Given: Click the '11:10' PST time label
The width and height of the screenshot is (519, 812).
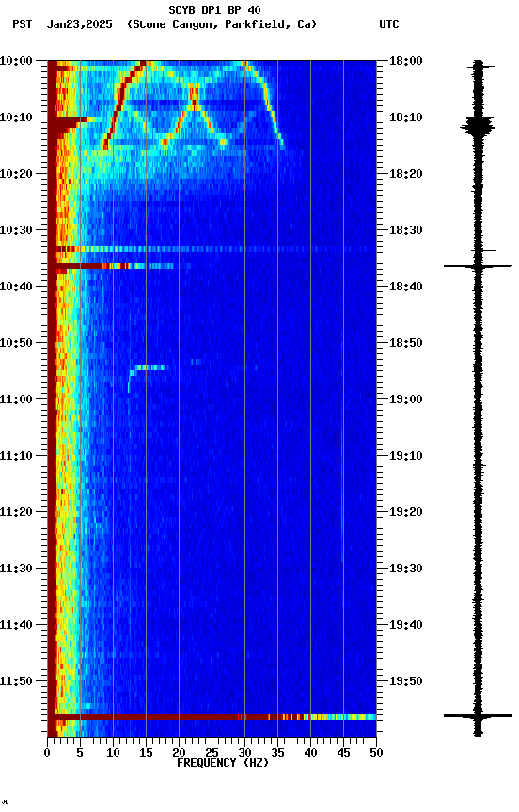Looking at the screenshot, I should (16, 456).
